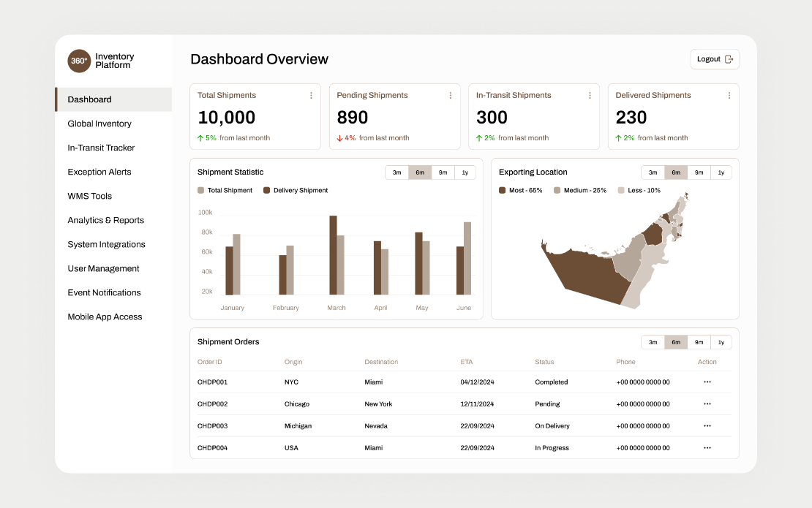Open the action menu for order CHDP003
812x508 pixels.
click(707, 425)
